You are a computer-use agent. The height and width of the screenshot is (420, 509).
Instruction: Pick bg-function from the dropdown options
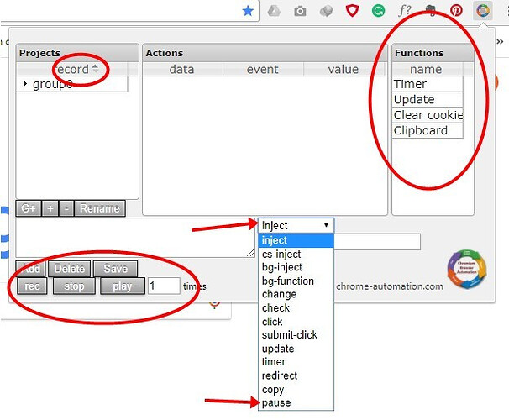click(x=287, y=281)
